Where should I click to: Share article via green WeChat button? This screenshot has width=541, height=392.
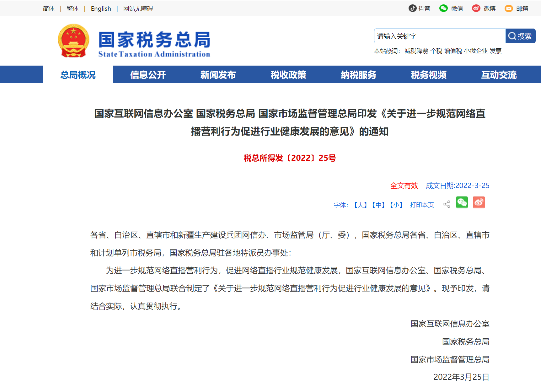point(462,202)
